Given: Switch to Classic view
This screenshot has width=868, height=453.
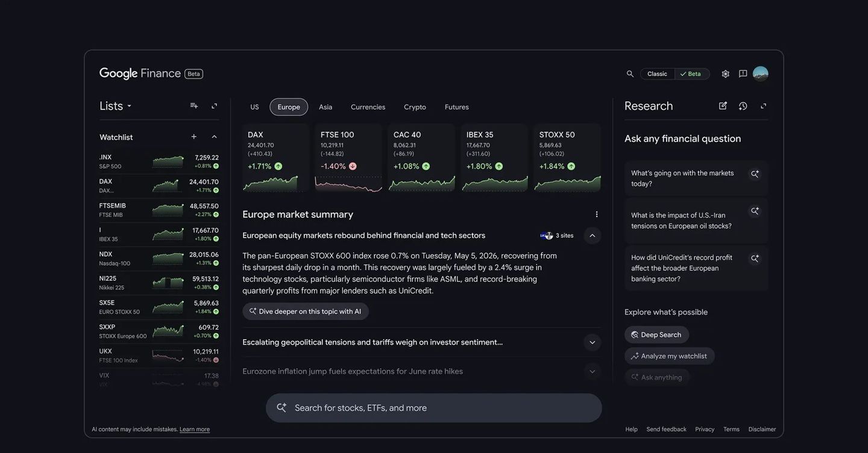Looking at the screenshot, I should 657,74.
